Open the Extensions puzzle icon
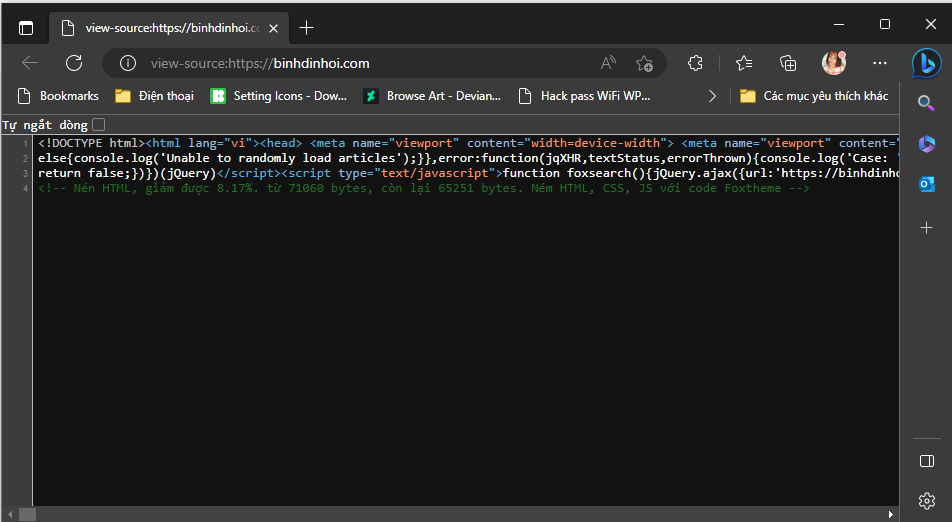952x522 pixels. click(x=695, y=63)
